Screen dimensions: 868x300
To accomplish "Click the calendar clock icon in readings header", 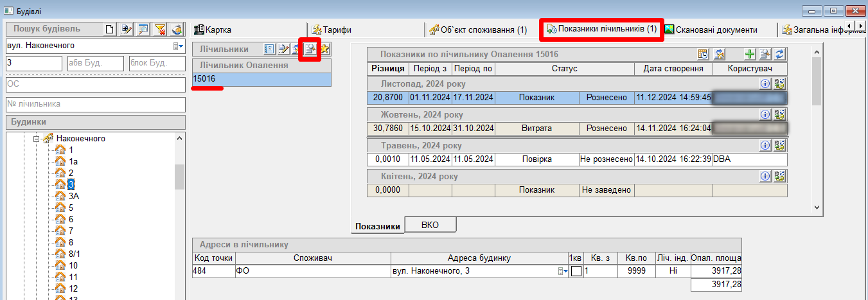I will [x=704, y=55].
